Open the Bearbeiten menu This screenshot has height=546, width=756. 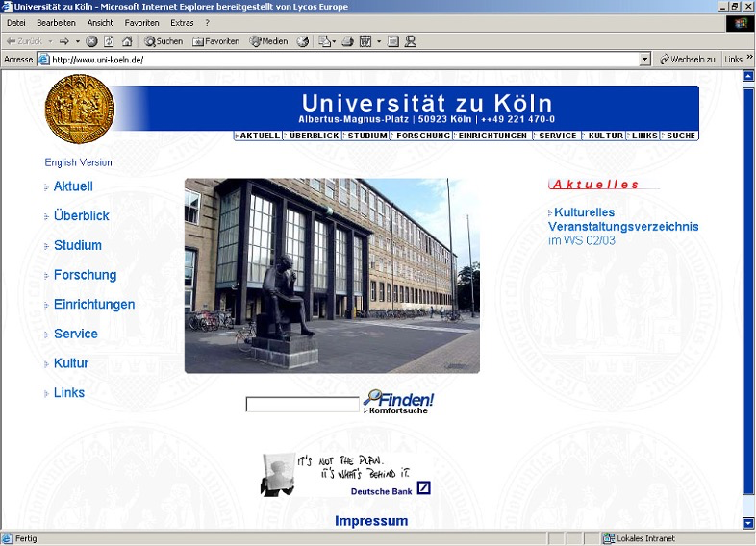56,23
